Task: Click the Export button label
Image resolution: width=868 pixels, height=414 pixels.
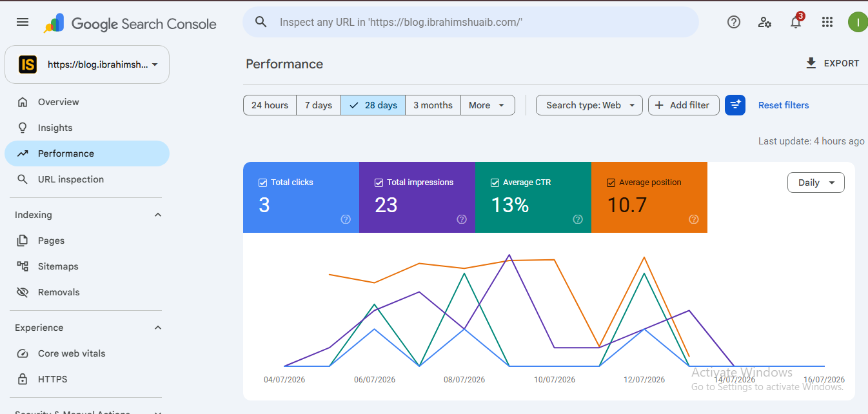Action: (x=842, y=63)
